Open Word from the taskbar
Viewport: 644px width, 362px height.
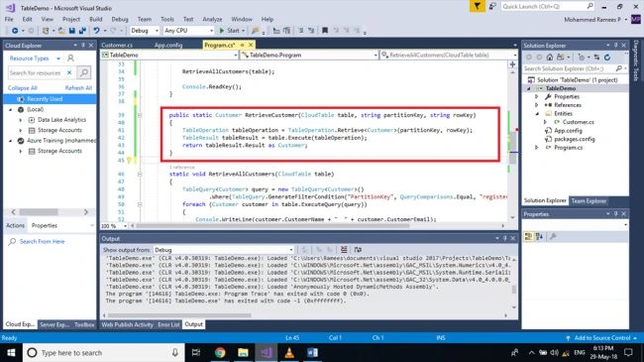click(x=312, y=352)
